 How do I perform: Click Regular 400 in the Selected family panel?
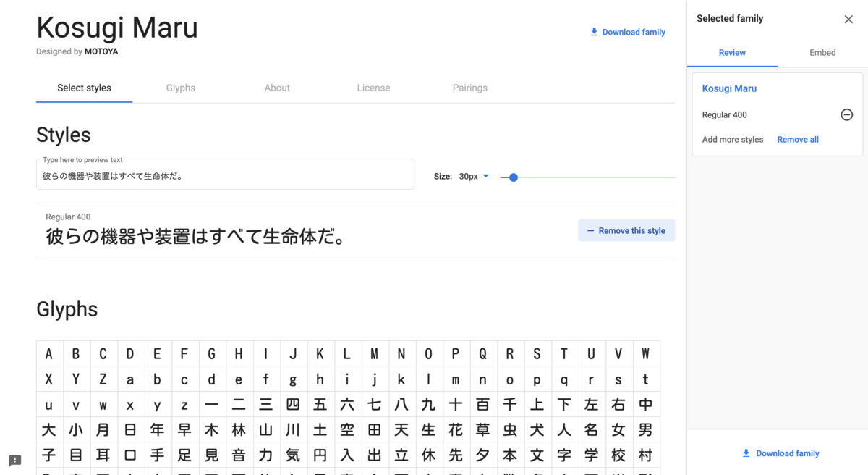point(725,114)
